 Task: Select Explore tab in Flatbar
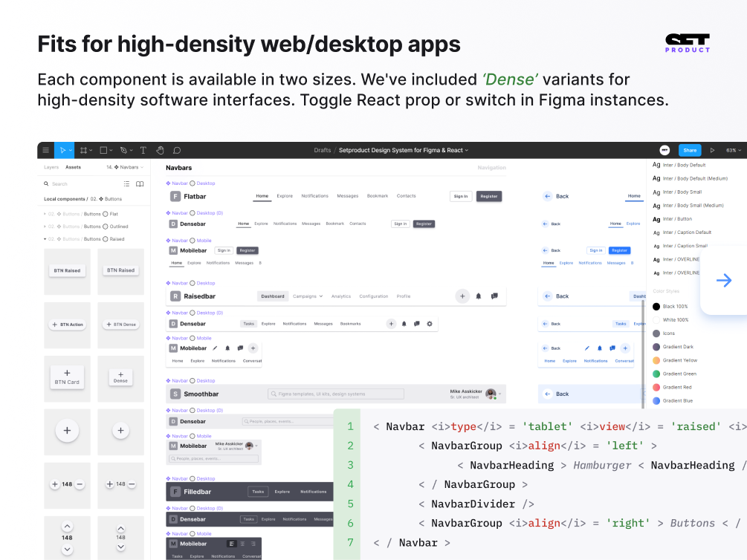285,196
